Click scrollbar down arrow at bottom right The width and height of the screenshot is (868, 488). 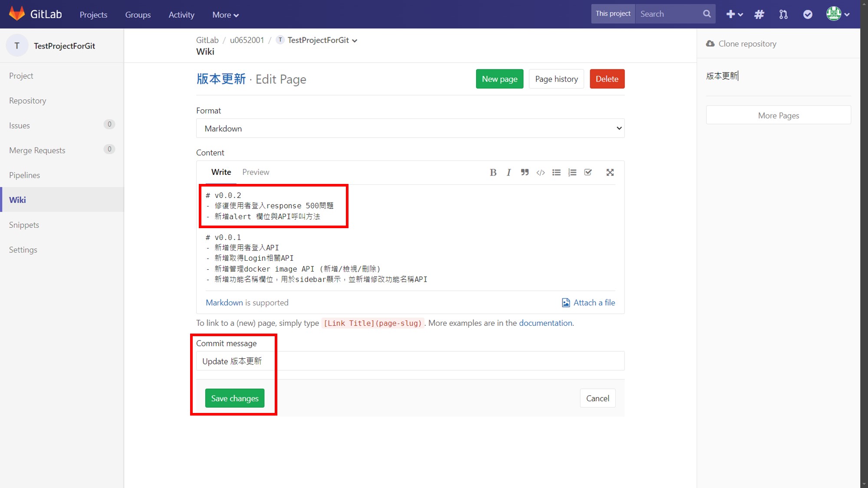864,483
